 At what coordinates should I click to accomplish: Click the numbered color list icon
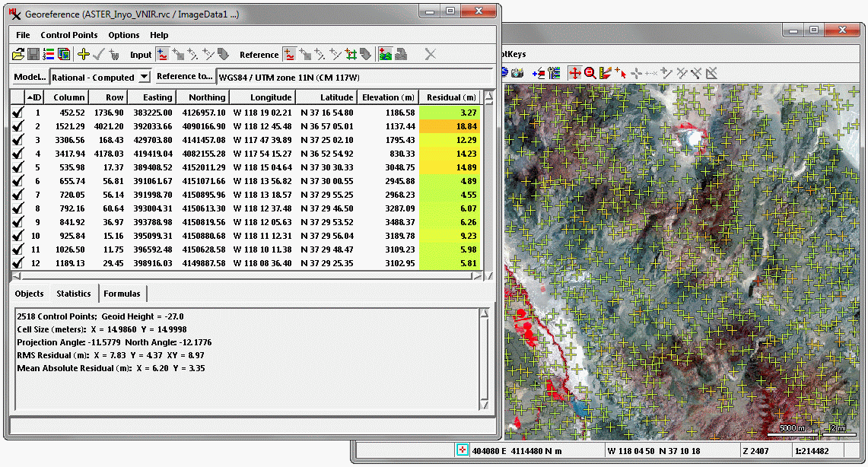pos(49,54)
